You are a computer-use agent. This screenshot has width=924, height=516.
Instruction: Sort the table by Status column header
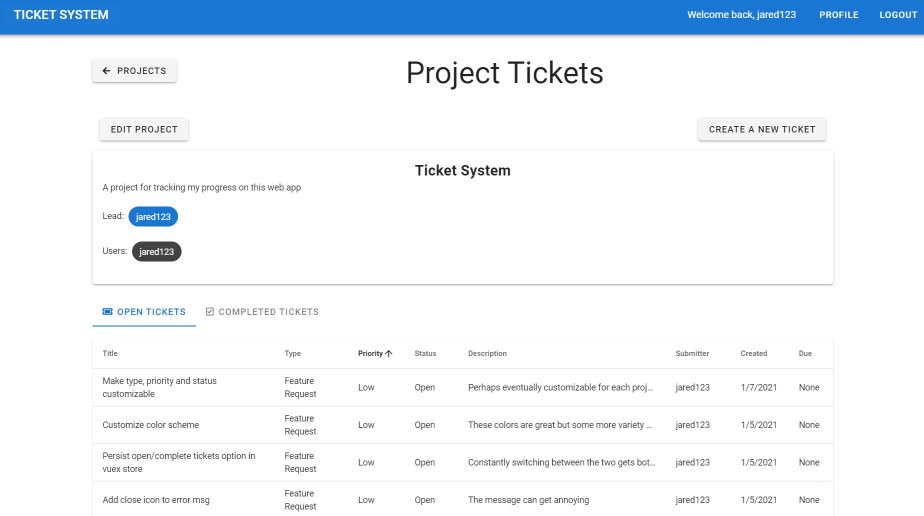(x=425, y=353)
